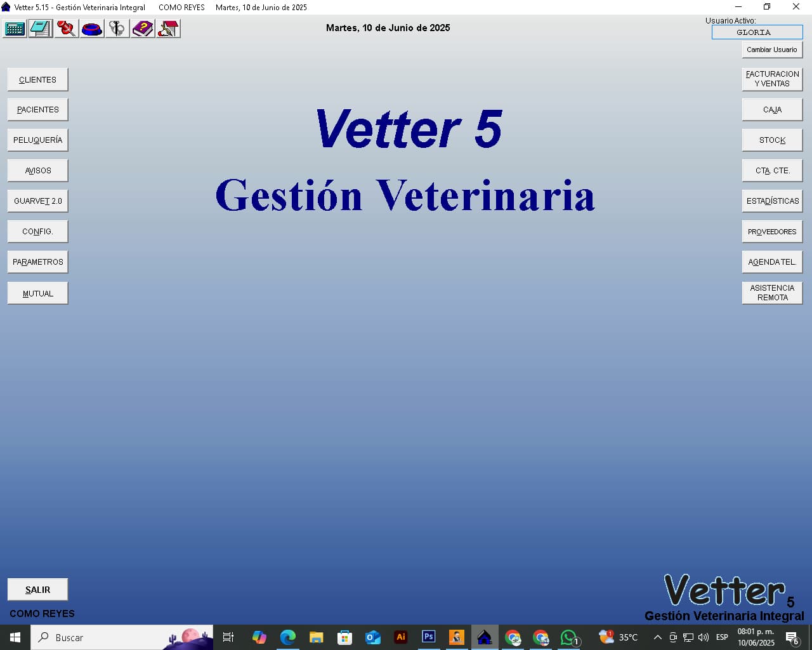Start ASISTENCIA REMOTA
The width and height of the screenshot is (812, 650).
tap(772, 293)
